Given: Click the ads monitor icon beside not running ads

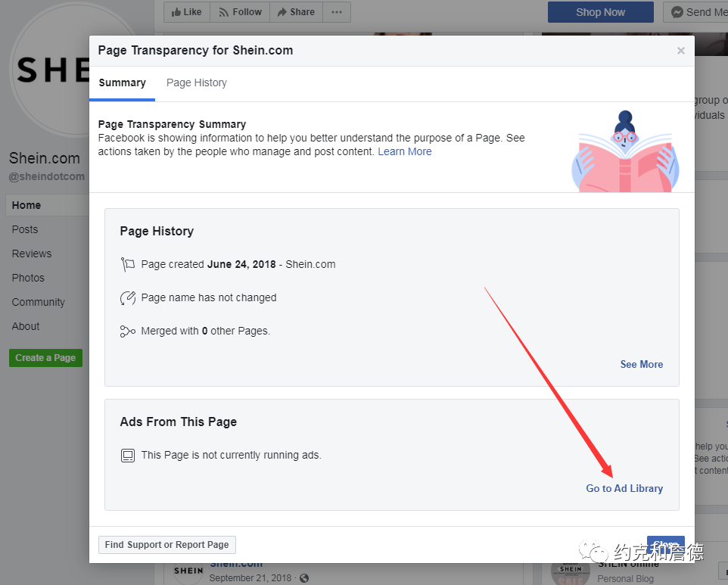Looking at the screenshot, I should (128, 456).
